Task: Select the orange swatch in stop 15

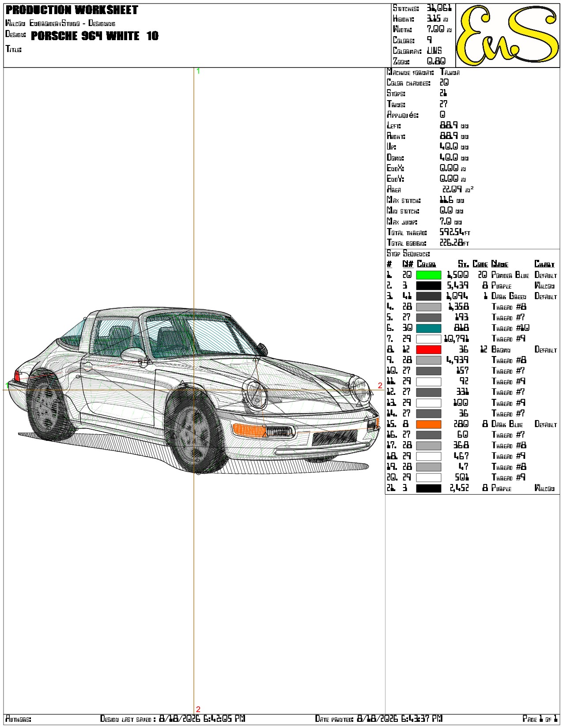Action: tap(428, 424)
